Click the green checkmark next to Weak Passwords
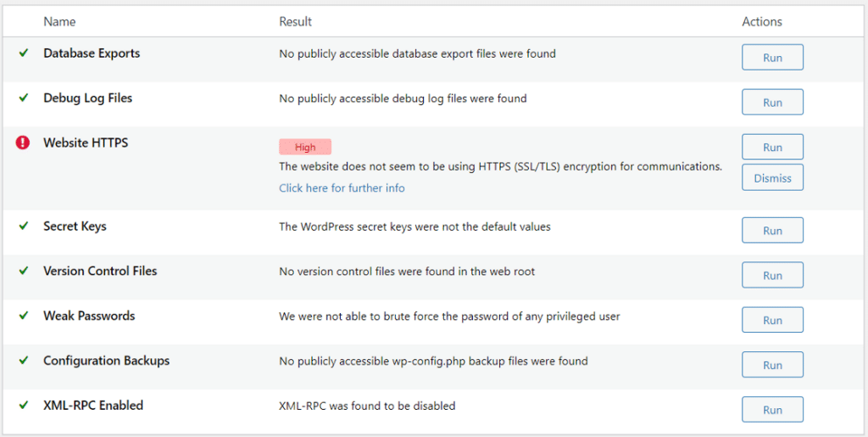The width and height of the screenshot is (868, 437). click(x=24, y=316)
